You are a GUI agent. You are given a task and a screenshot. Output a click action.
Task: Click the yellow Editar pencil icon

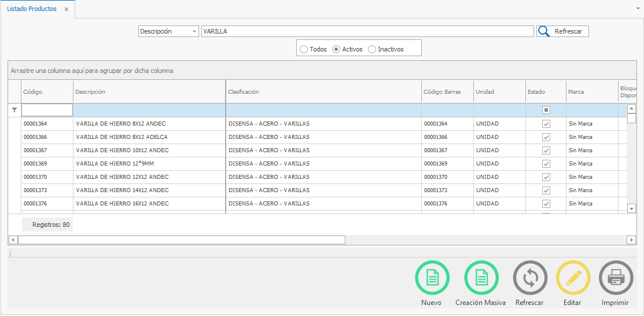point(573,278)
